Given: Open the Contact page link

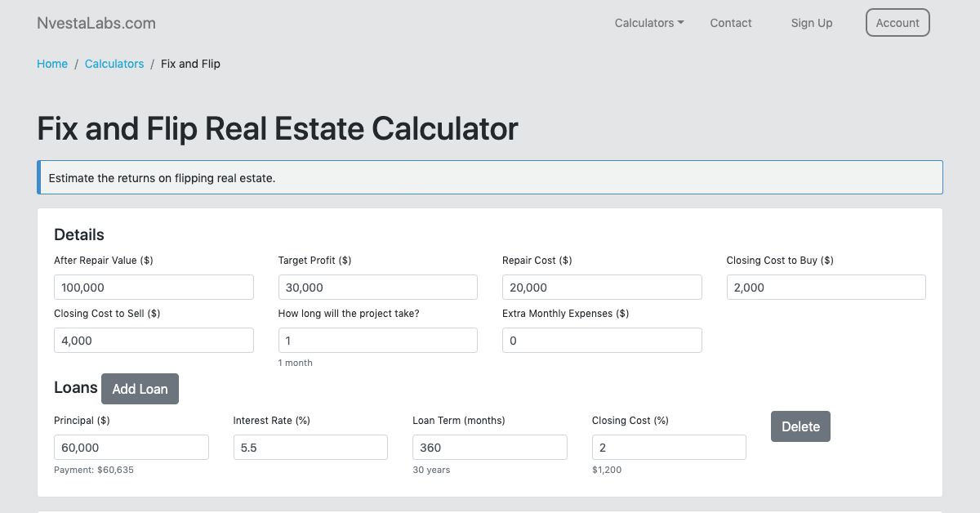Looking at the screenshot, I should point(731,23).
